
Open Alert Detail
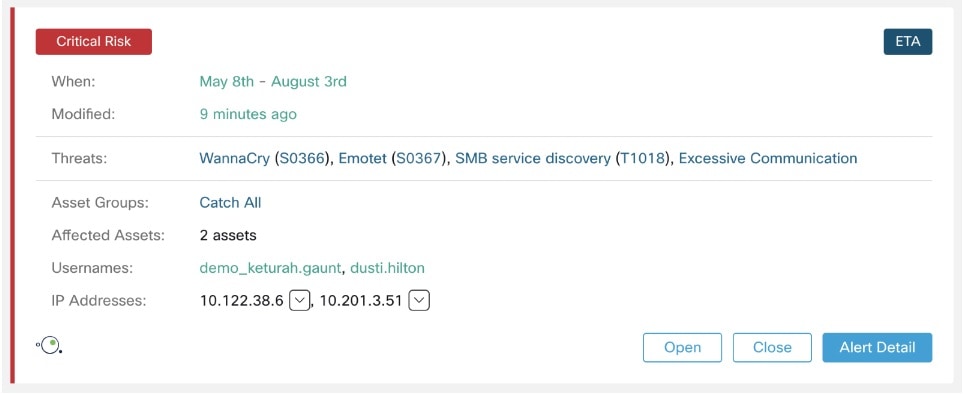[877, 347]
